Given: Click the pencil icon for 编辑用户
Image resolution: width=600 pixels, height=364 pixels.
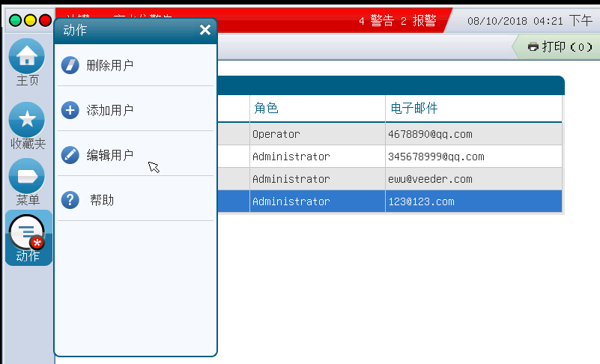Looking at the screenshot, I should coord(70,155).
